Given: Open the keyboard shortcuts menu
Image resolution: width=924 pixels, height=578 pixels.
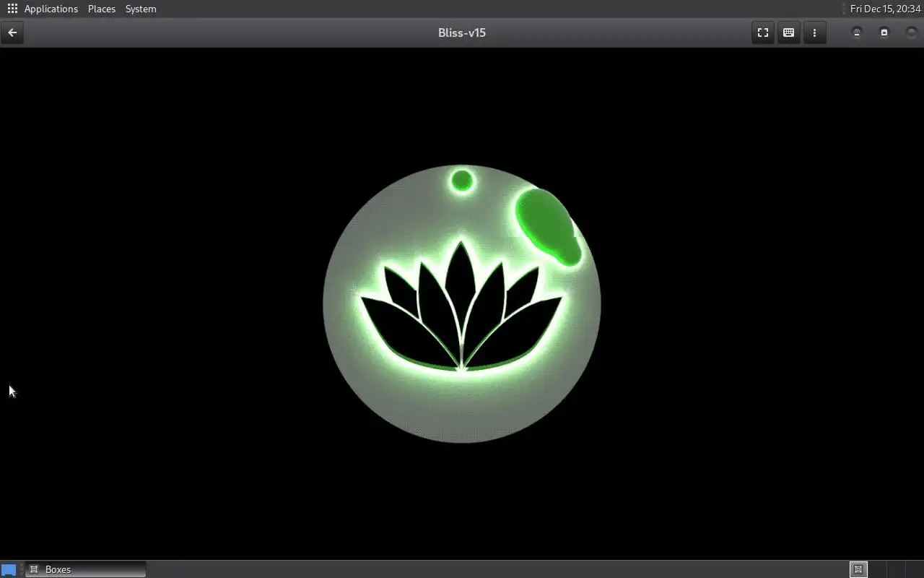Looking at the screenshot, I should pyautogui.click(x=788, y=33).
